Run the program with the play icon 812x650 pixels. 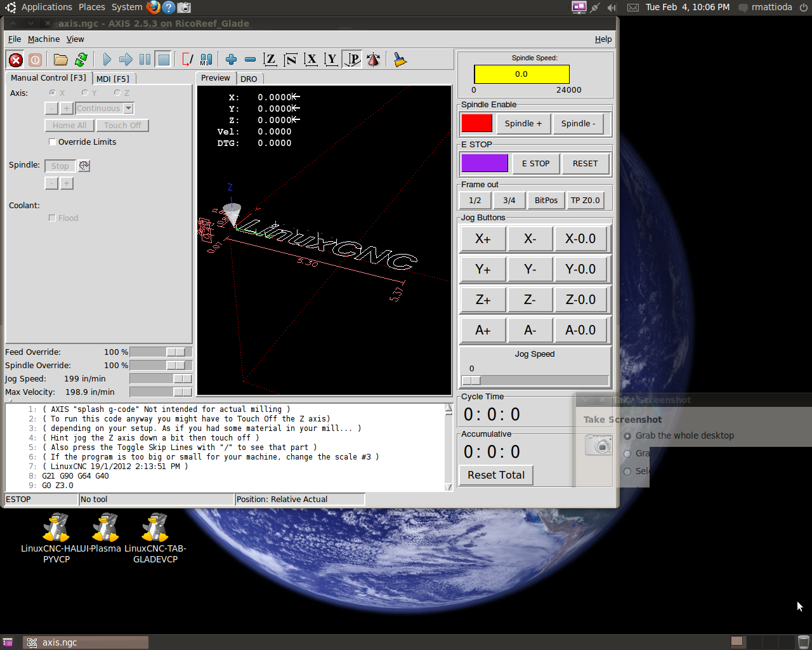107,60
